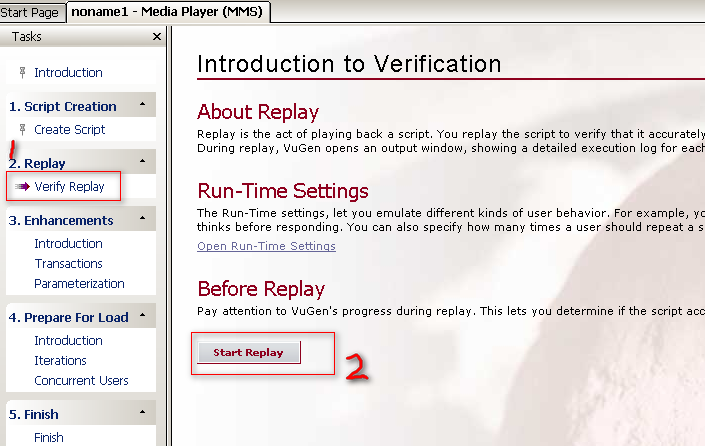Click the arrow icon next to Verify Replay
The image size is (705, 446).
(x=22, y=186)
